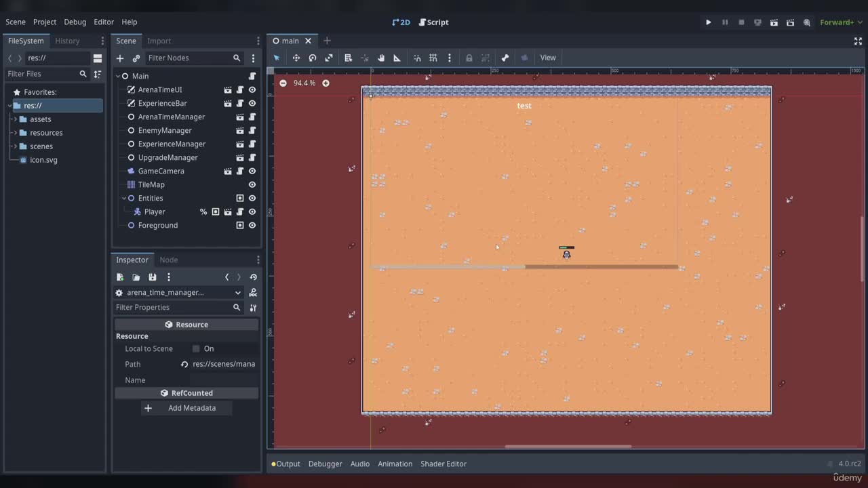Hide the Player node

(x=252, y=211)
